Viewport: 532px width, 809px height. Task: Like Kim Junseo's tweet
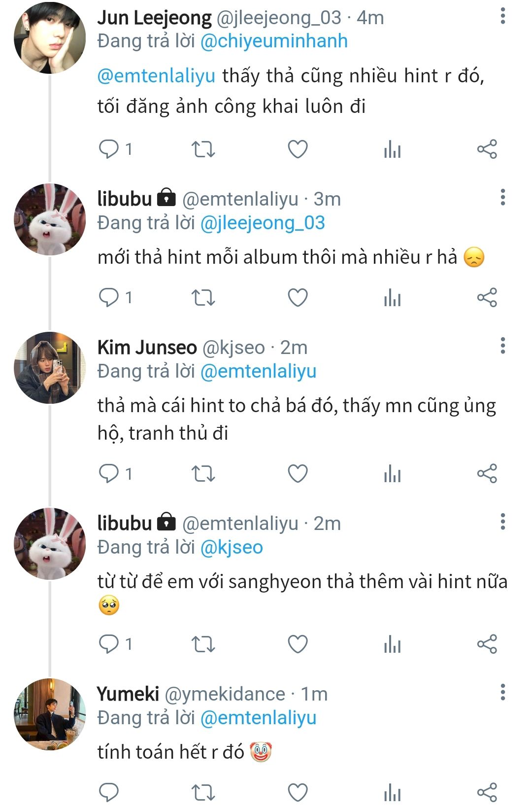point(298,474)
